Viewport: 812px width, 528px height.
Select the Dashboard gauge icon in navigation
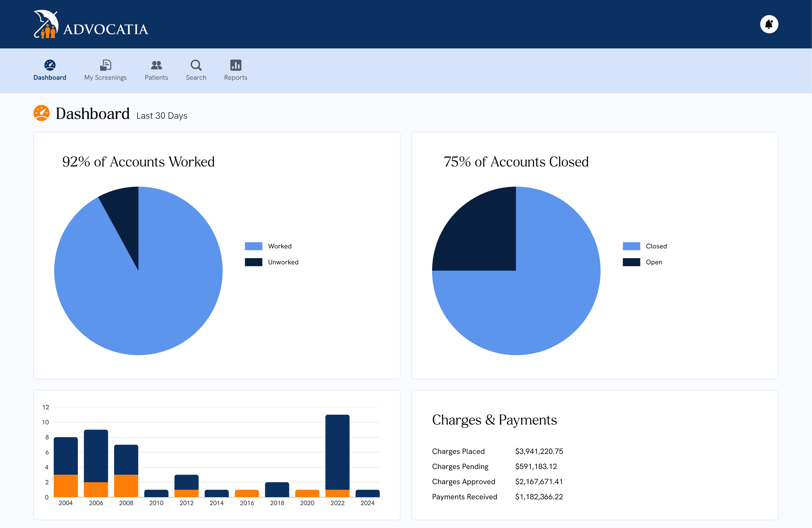pos(50,65)
